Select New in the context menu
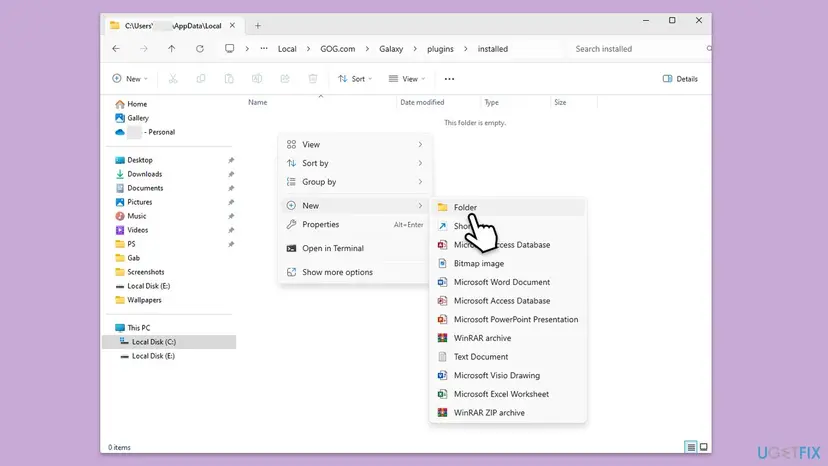The height and width of the screenshot is (466, 828). (x=354, y=206)
